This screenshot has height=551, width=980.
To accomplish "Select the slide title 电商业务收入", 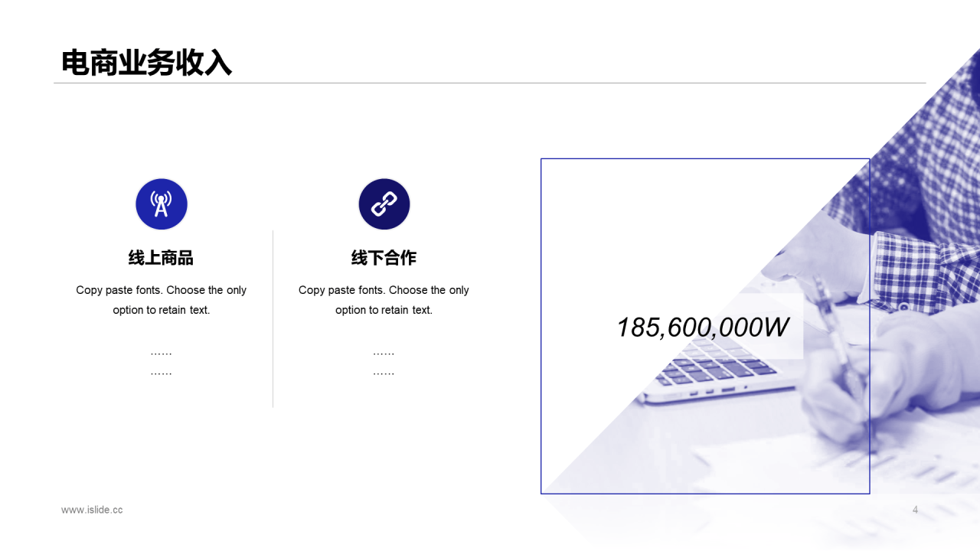I will pos(147,64).
